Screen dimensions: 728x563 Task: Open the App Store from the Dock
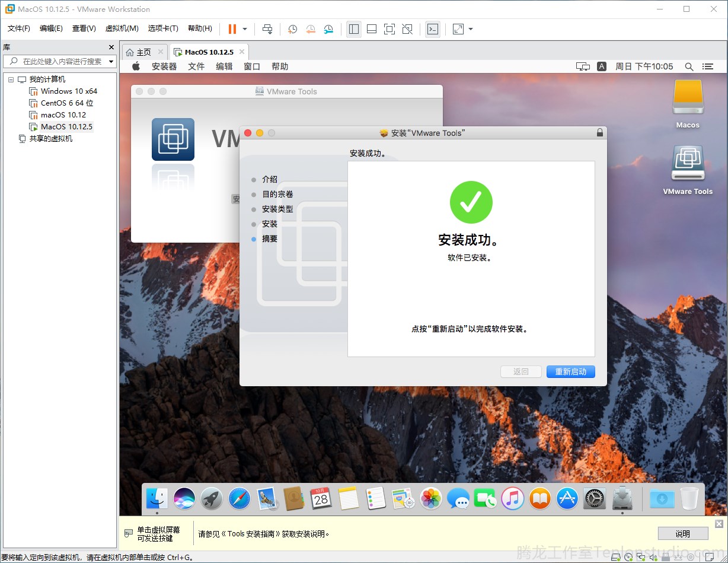(567, 499)
